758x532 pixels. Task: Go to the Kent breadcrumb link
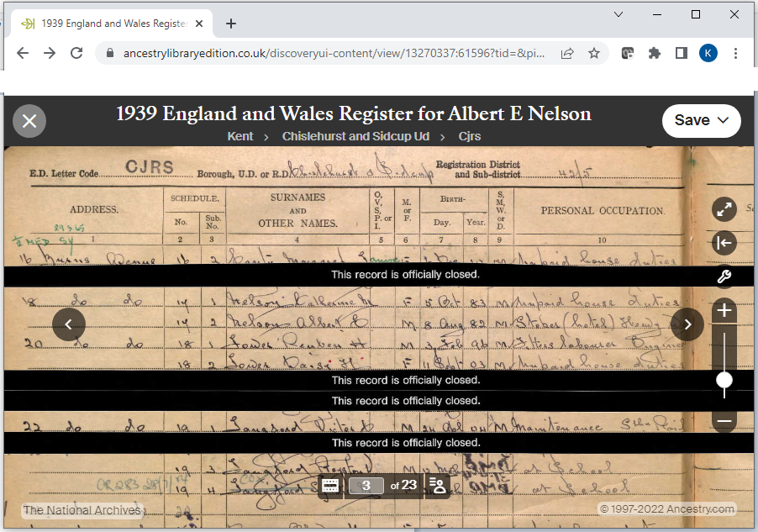point(240,136)
